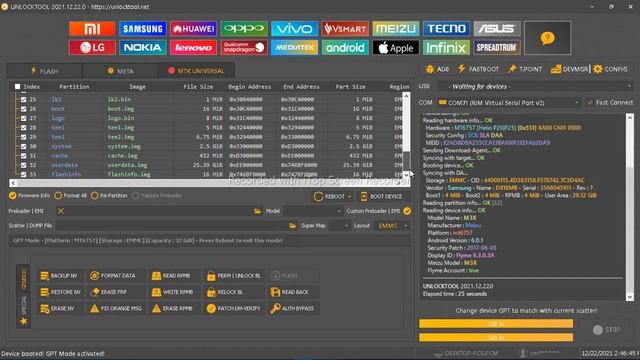
Task: Toggle the Fast Connect checkbox
Action: (x=590, y=102)
